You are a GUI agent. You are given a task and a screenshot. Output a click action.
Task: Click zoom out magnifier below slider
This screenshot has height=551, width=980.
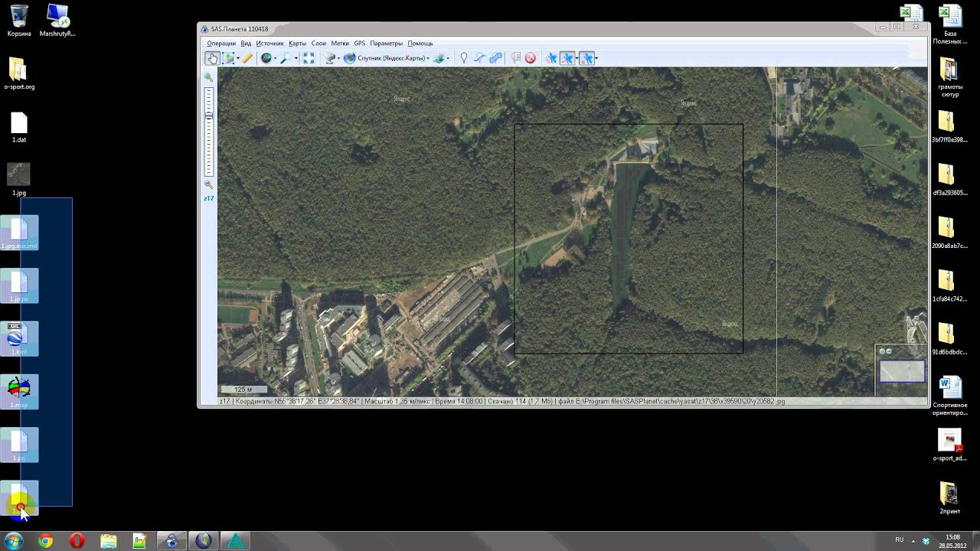208,184
